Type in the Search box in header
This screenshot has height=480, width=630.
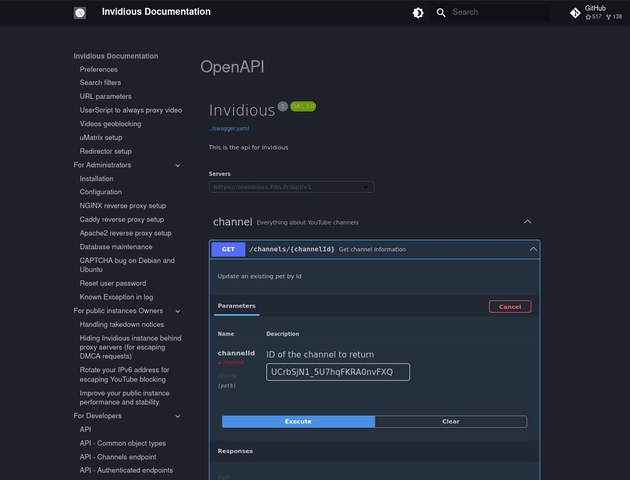click(495, 13)
